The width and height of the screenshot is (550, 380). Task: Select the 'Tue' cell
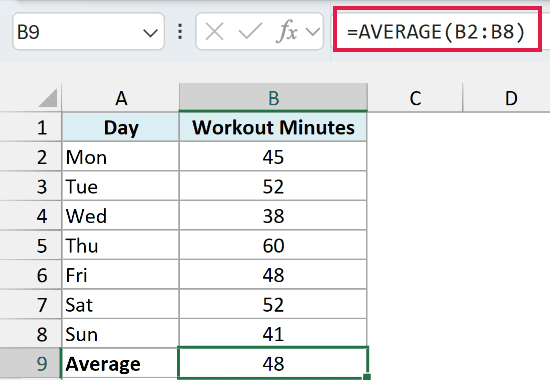tap(121, 186)
